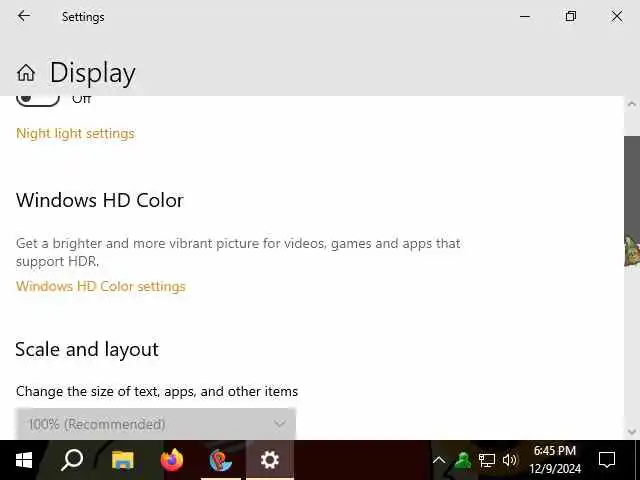
Task: Close the Settings window
Action: tap(617, 16)
